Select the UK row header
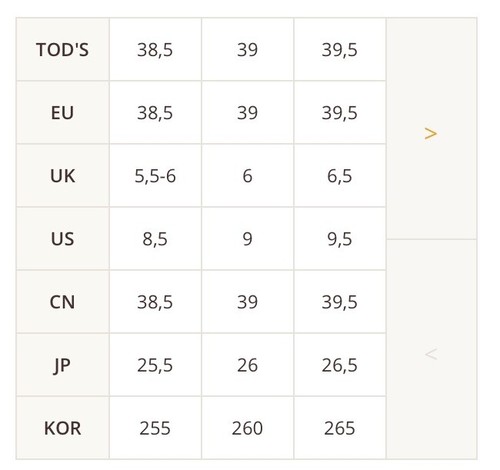Image resolution: width=500 pixels, height=470 pixels. tap(63, 175)
